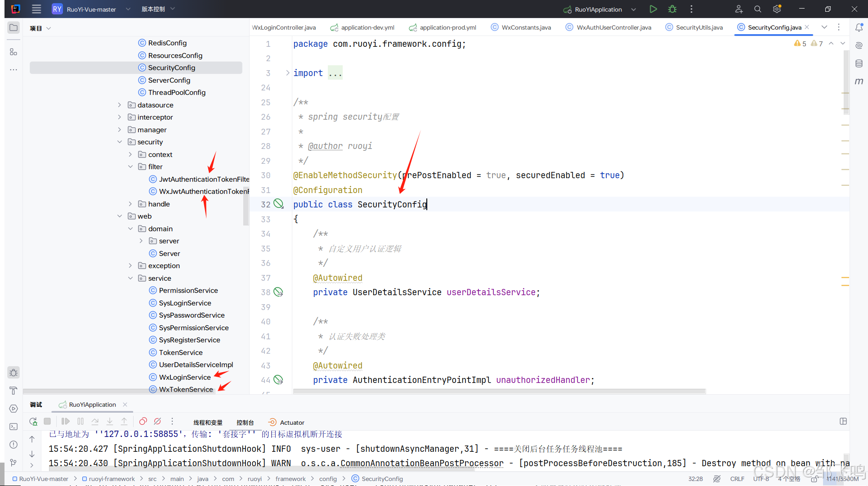Open the Maven tool window icon
868x486 pixels.
(859, 81)
